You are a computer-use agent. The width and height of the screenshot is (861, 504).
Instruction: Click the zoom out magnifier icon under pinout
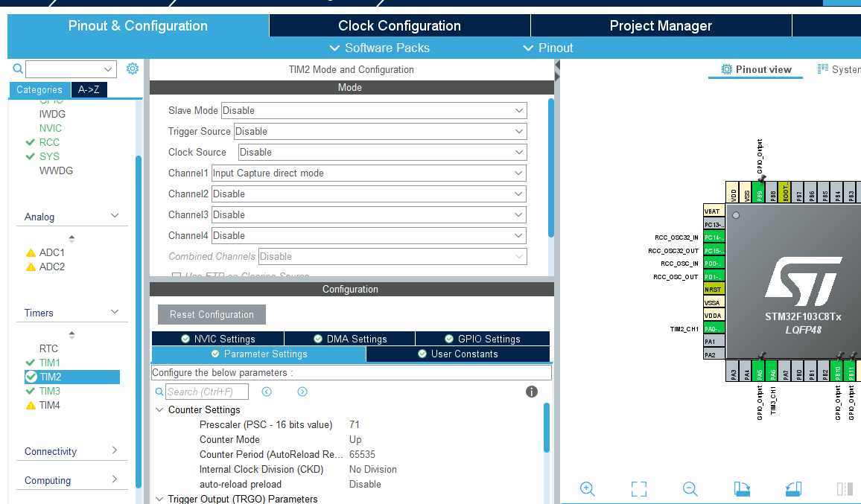pos(690,488)
